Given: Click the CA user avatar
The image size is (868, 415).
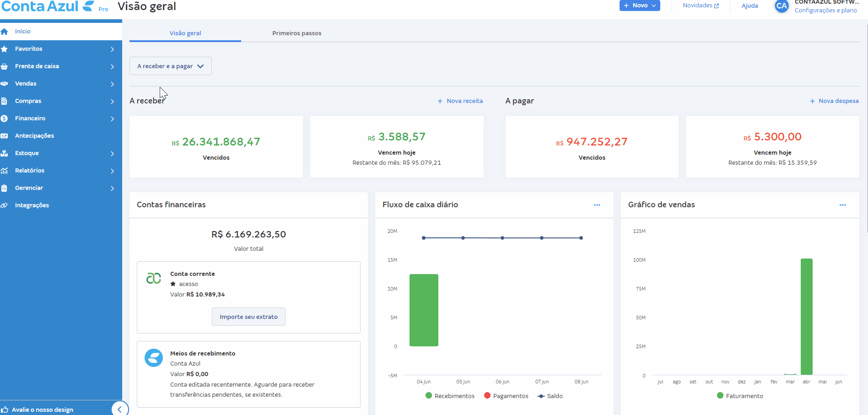Looking at the screenshot, I should click(782, 6).
